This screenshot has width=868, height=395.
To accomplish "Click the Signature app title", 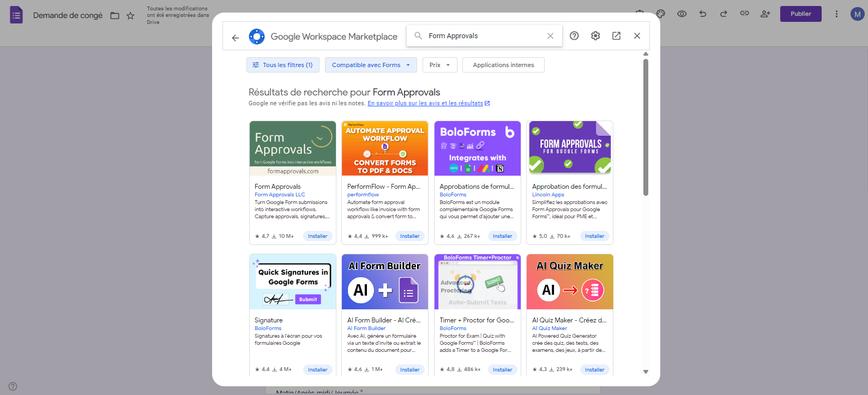I will tap(269, 320).
